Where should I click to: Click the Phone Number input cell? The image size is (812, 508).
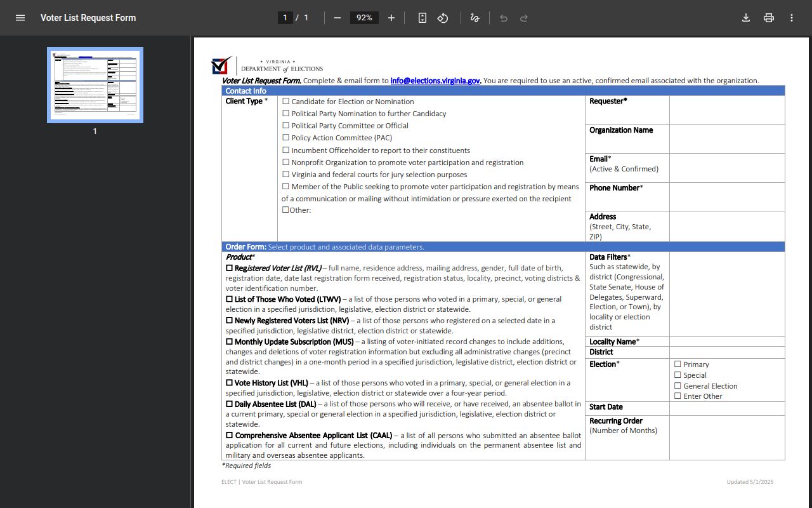click(x=727, y=197)
